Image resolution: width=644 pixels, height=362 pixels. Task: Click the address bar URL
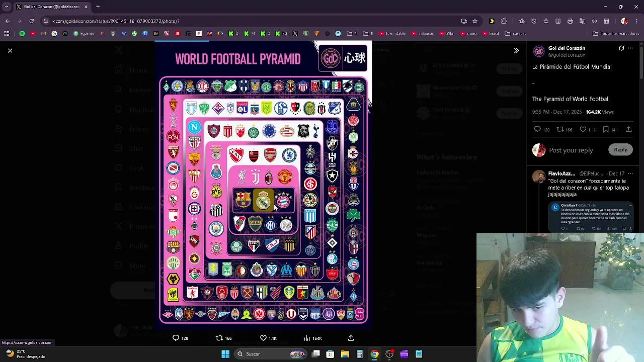pyautogui.click(x=116, y=21)
